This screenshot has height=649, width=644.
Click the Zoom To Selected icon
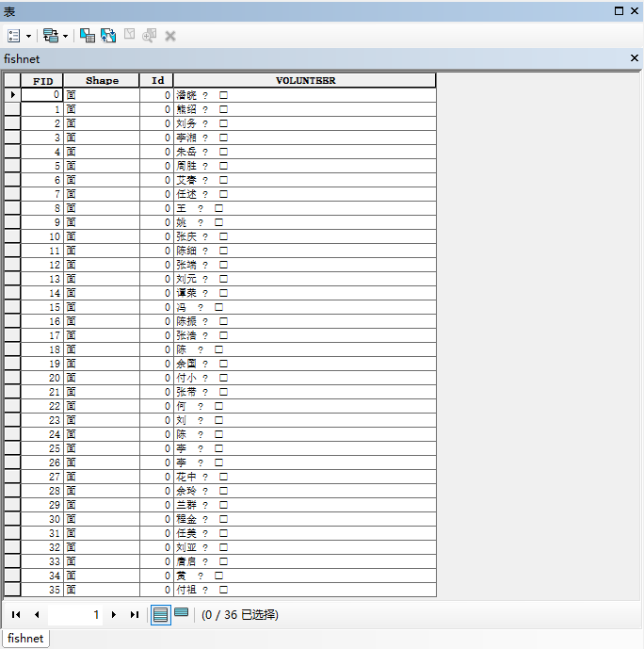click(150, 36)
